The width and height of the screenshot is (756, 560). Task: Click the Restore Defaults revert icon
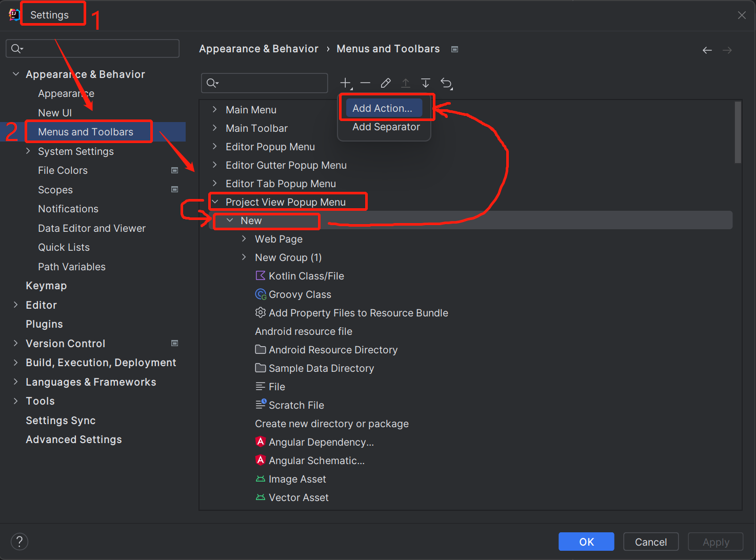pyautogui.click(x=446, y=83)
